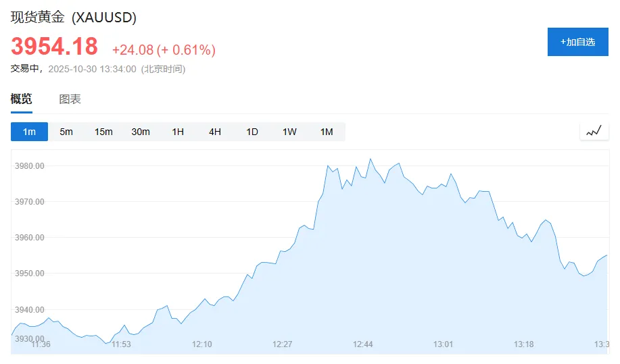Set the chart to 1W weekly
Screen dimensions: 620x364
coord(289,132)
